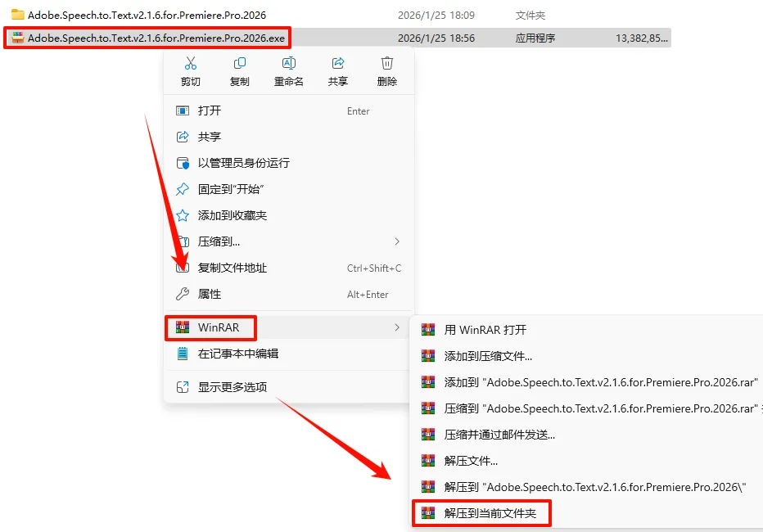The height and width of the screenshot is (532, 763).
Task: Click the Copy (复制) icon
Action: [239, 63]
